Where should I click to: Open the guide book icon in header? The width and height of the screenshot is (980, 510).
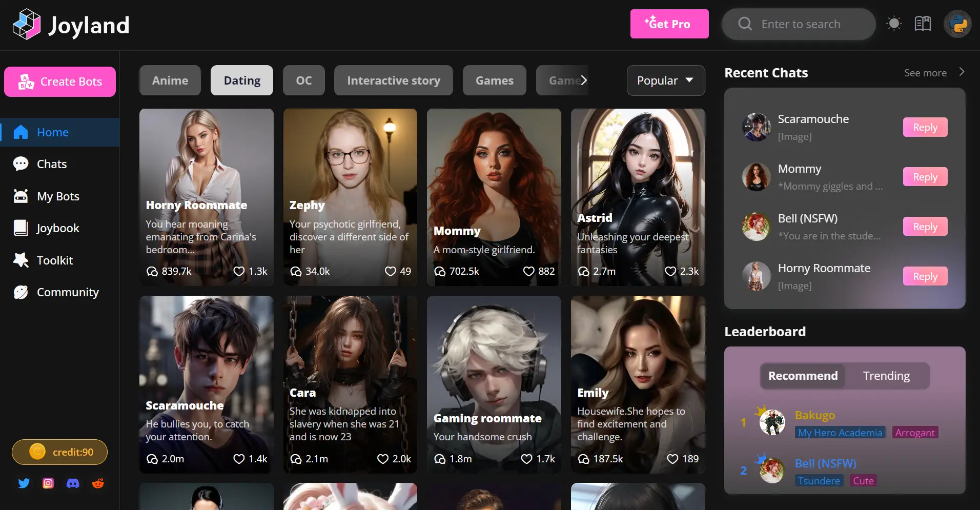tap(923, 24)
